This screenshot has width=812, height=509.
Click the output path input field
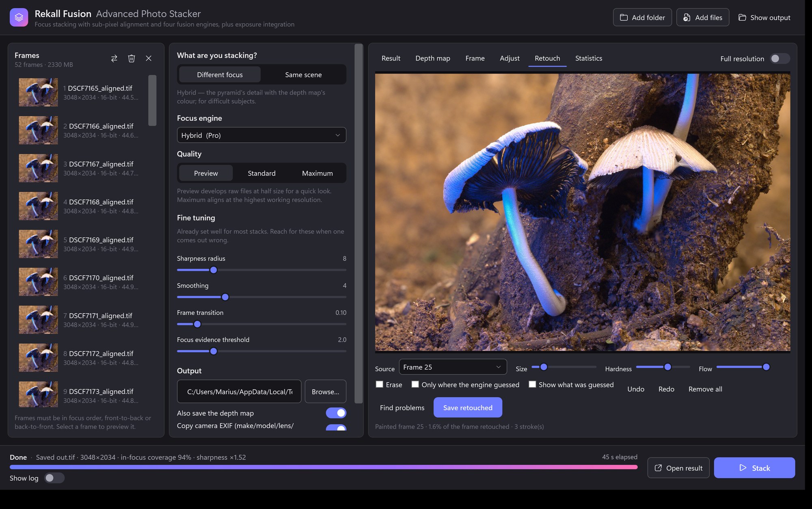tap(239, 392)
